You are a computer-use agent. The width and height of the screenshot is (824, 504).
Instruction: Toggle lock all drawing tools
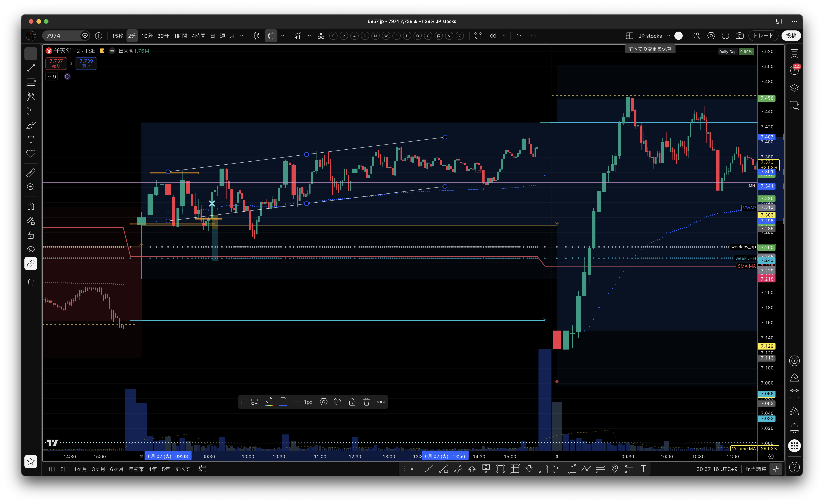pyautogui.click(x=31, y=235)
